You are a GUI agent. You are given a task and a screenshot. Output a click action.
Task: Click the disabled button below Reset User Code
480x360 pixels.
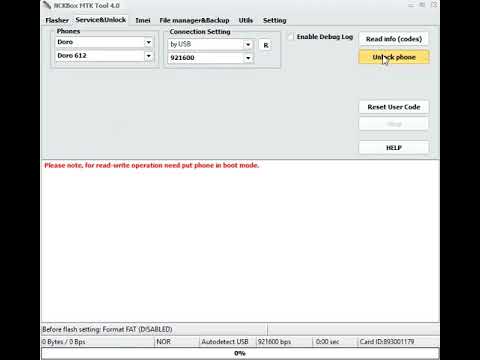(394, 124)
